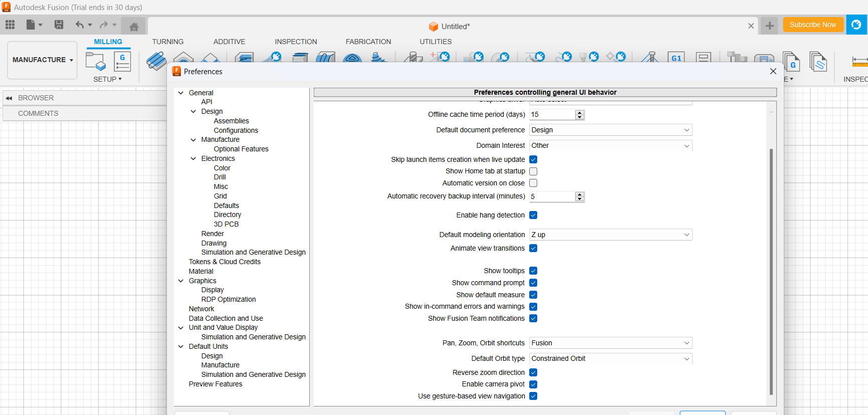The height and width of the screenshot is (415, 868).
Task: Toggle Use gesture-based view navigation
Action: pyautogui.click(x=533, y=396)
